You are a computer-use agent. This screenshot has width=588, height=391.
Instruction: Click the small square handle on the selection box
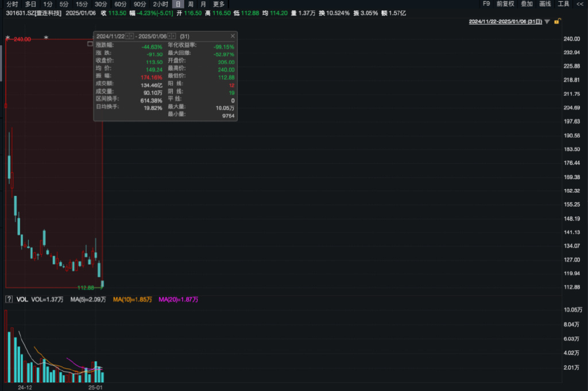pyautogui.click(x=90, y=44)
